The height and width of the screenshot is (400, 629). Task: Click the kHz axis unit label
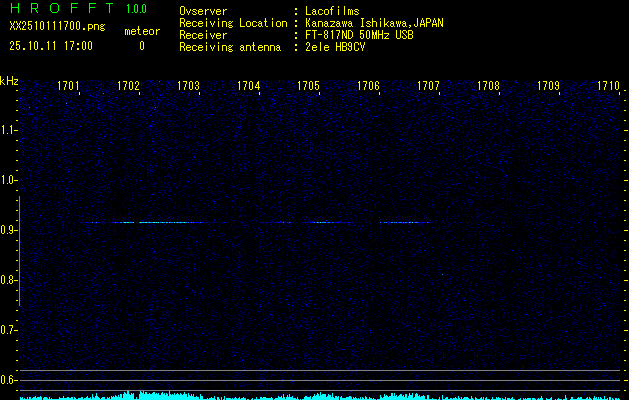click(9, 80)
